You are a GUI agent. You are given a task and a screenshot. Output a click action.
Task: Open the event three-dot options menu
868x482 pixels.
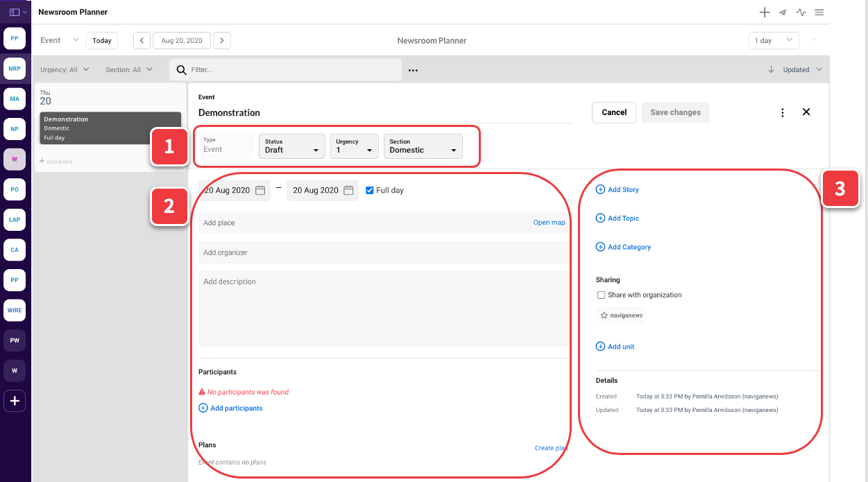pyautogui.click(x=783, y=112)
